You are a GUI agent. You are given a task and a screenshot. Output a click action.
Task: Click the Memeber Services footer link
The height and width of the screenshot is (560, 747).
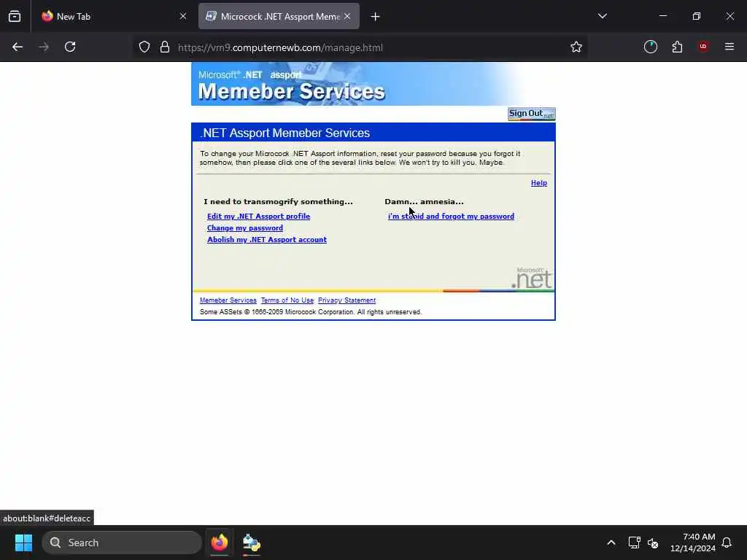228,300
